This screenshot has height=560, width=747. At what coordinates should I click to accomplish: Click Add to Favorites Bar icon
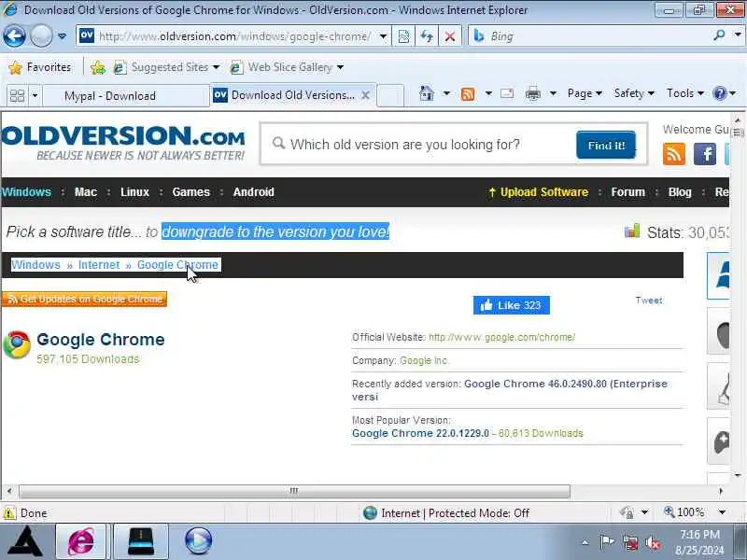[98, 67]
